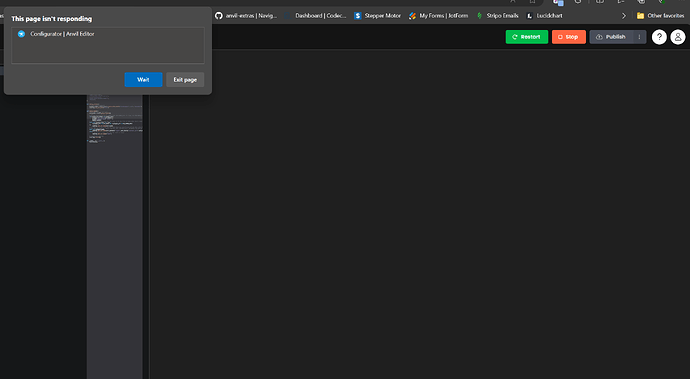
Task: Click the Exit page button
Action: click(185, 80)
